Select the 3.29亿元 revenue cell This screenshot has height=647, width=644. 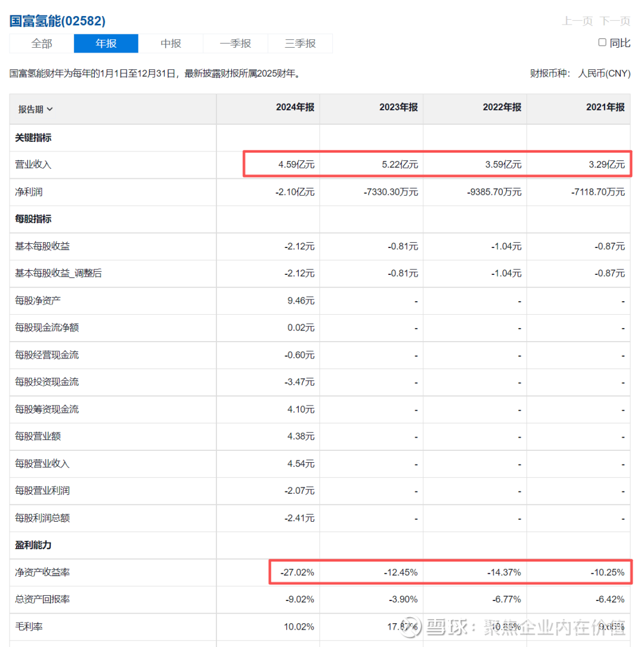pos(606,165)
